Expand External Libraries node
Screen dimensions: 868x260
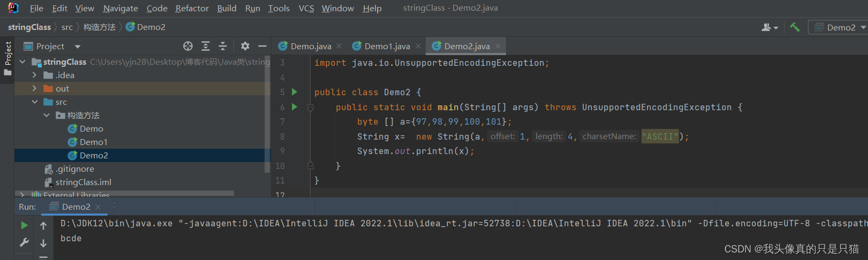[22, 195]
